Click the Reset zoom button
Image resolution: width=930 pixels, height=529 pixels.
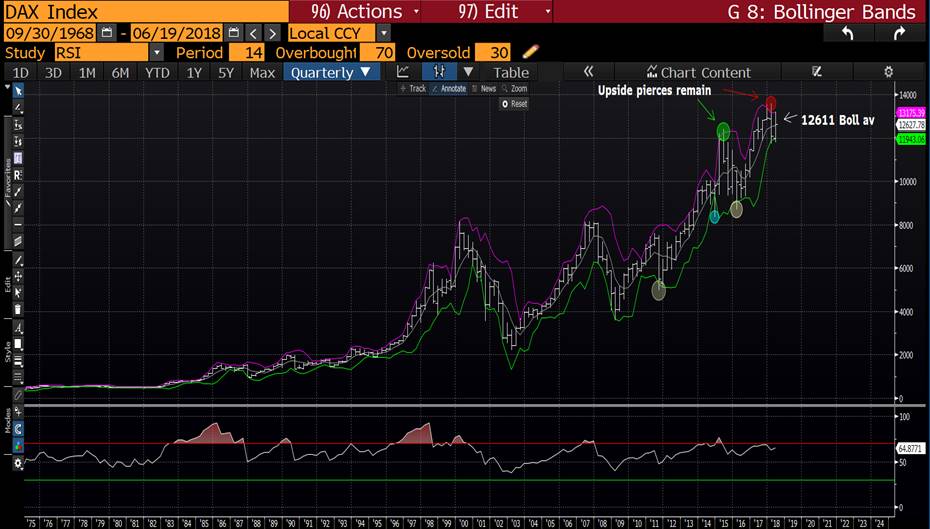point(514,104)
